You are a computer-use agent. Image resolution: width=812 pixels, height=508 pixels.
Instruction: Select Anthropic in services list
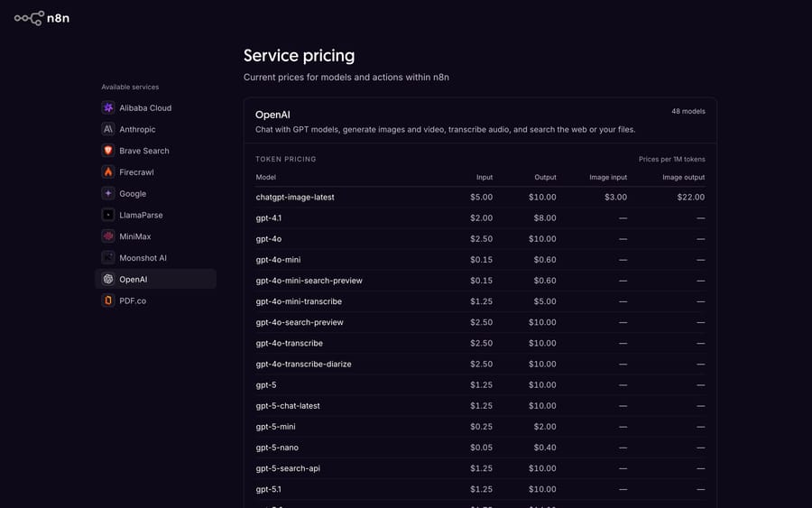click(137, 129)
